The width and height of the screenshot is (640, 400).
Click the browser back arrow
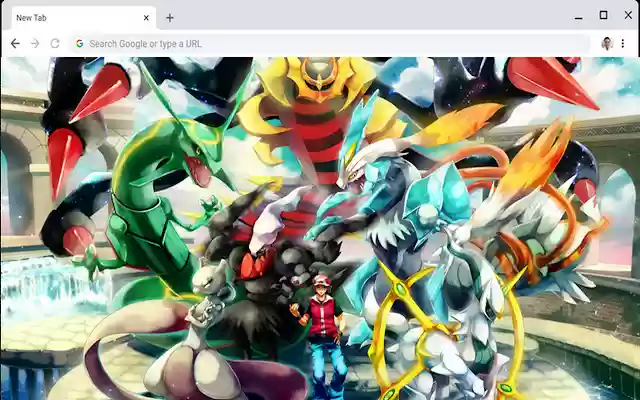15,43
